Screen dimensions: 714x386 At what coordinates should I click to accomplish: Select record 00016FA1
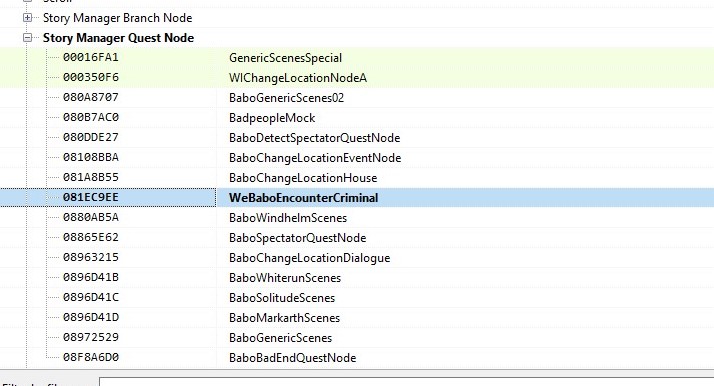coord(91,57)
